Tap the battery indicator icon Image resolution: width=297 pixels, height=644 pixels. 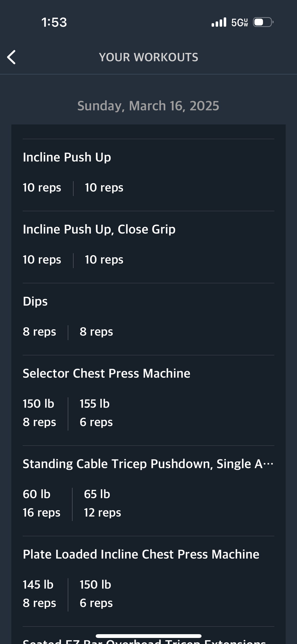click(263, 22)
